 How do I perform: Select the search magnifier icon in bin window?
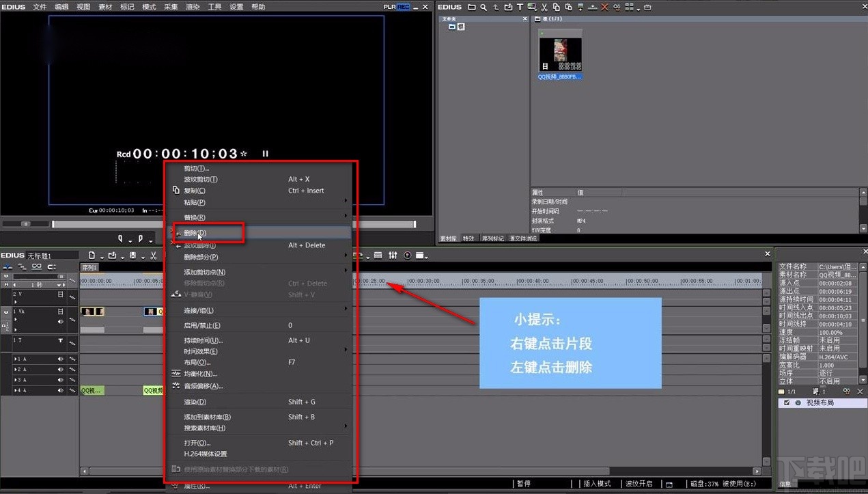click(484, 7)
